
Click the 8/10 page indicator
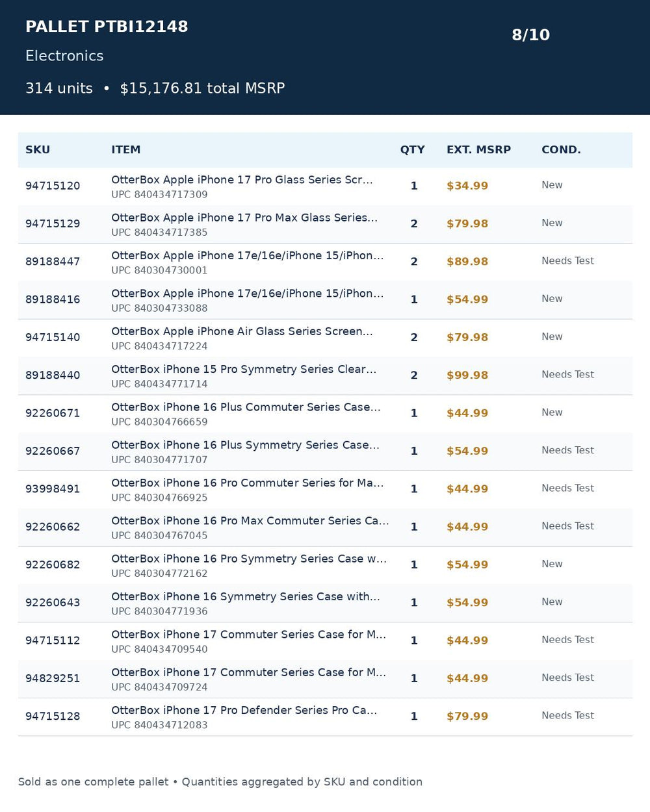coord(530,35)
